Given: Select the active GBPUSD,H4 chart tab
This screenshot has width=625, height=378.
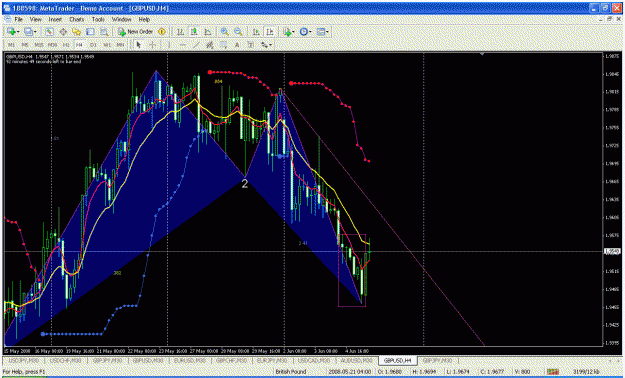Looking at the screenshot, I should coord(397,360).
